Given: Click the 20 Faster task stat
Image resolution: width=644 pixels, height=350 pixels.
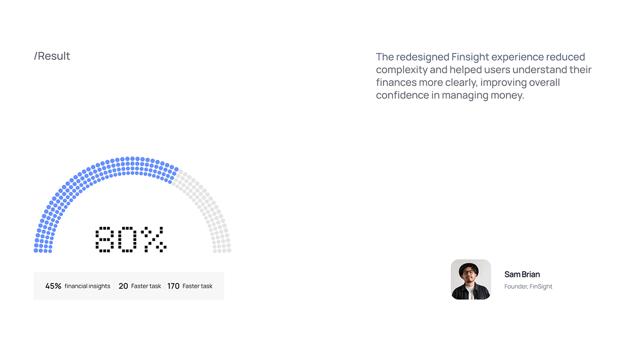Looking at the screenshot, I should (x=140, y=286).
